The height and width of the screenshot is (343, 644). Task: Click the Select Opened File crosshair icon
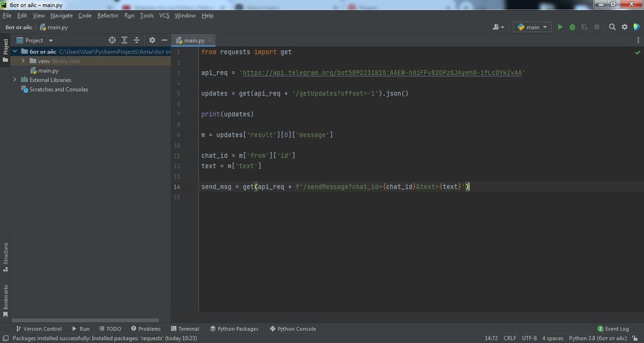coord(112,40)
